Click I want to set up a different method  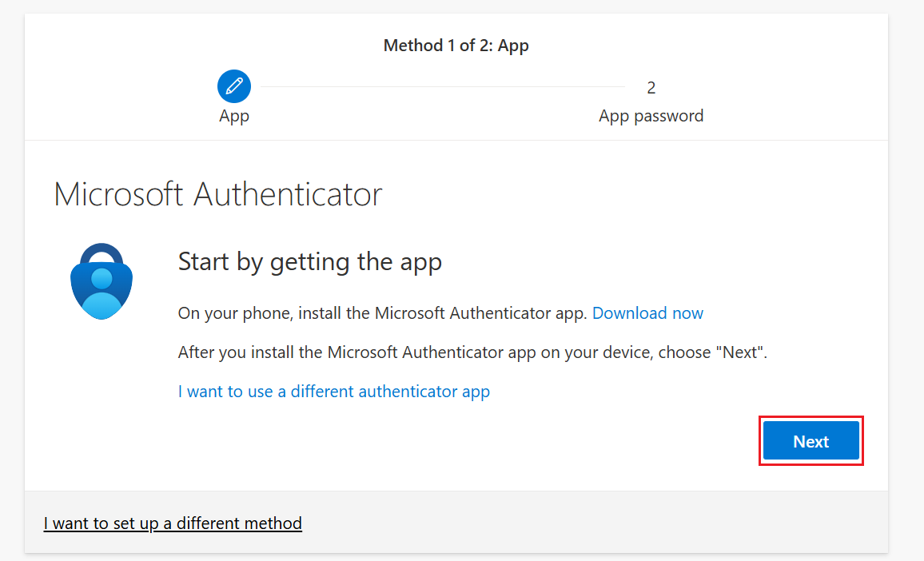pos(173,523)
